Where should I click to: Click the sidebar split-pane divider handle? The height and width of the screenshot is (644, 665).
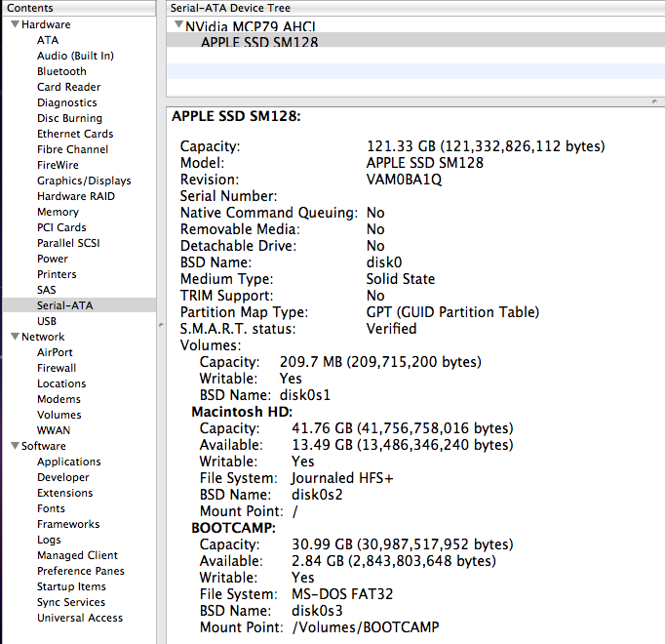(161, 325)
